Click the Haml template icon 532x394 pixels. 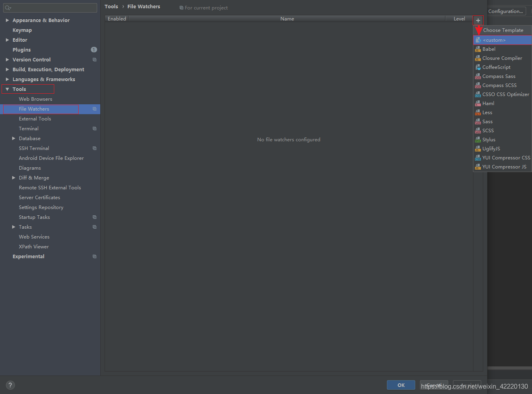478,104
